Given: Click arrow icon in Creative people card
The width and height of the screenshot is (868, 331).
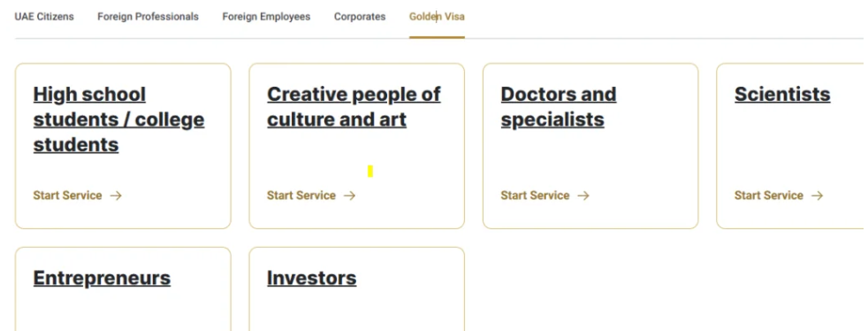Looking at the screenshot, I should [x=349, y=196].
